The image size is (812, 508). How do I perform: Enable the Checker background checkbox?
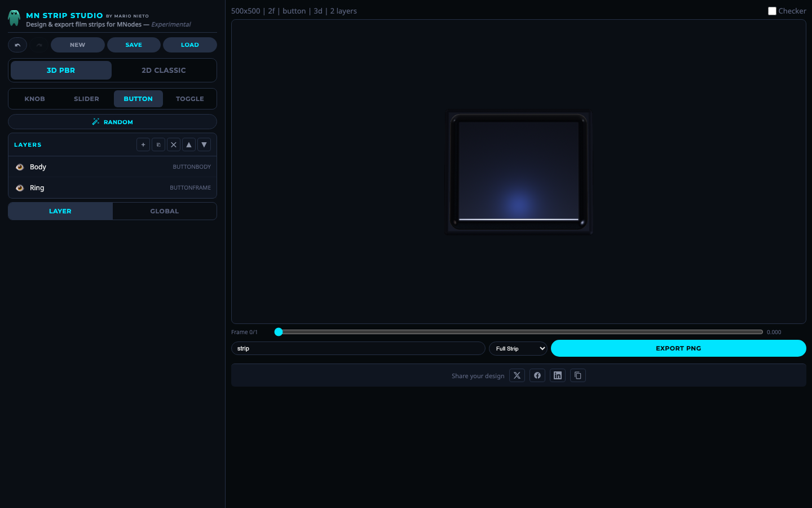click(x=772, y=11)
